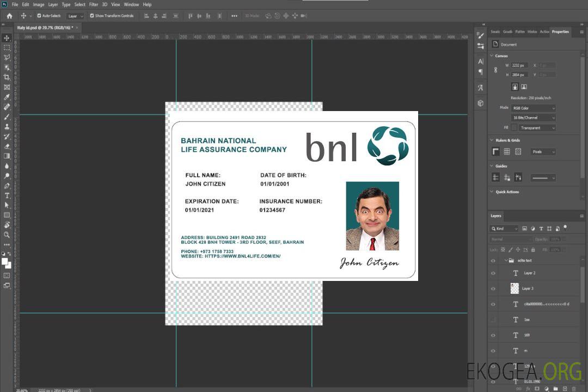This screenshot has height=392, width=588.
Task: Select the Eyedropper tool
Action: (x=7, y=97)
